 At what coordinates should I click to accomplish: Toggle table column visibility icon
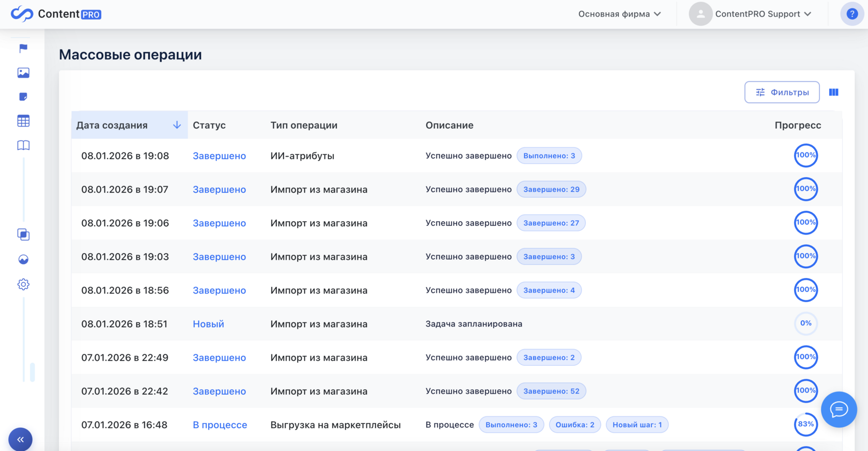click(x=833, y=92)
